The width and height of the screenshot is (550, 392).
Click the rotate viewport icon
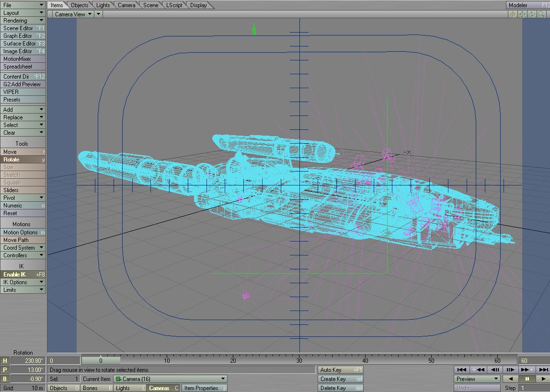pos(532,14)
